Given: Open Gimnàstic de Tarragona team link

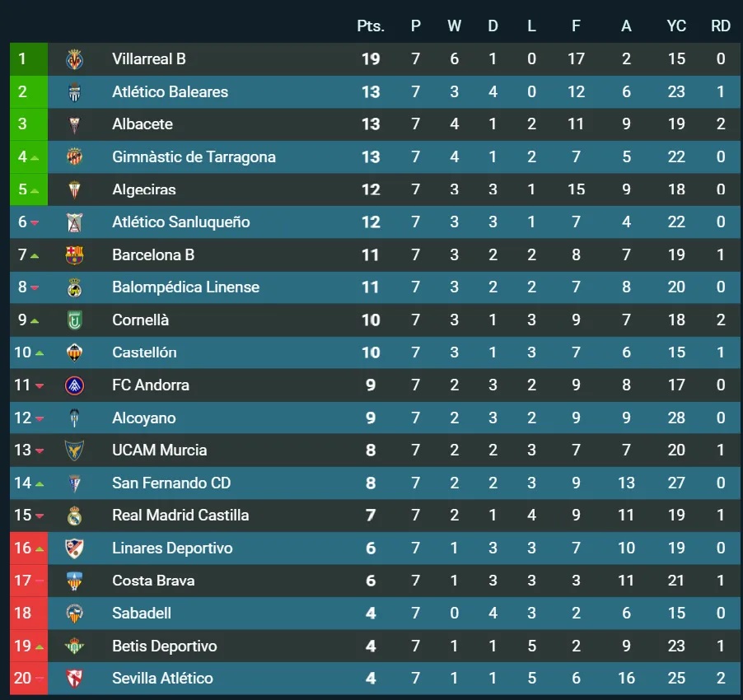Looking at the screenshot, I should [194, 157].
